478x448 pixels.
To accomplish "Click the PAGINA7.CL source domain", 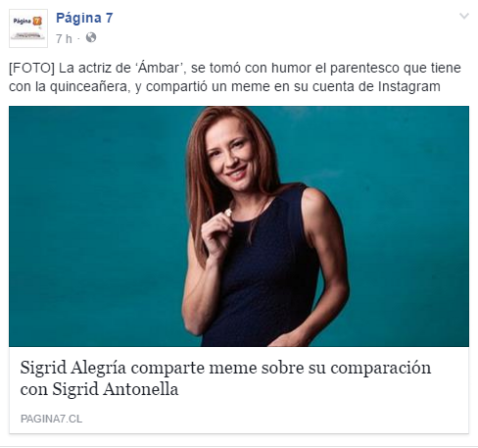I will [51, 419].
